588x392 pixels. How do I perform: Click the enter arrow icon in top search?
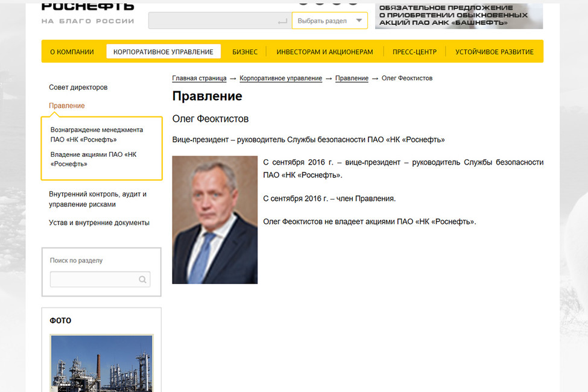pos(282,22)
